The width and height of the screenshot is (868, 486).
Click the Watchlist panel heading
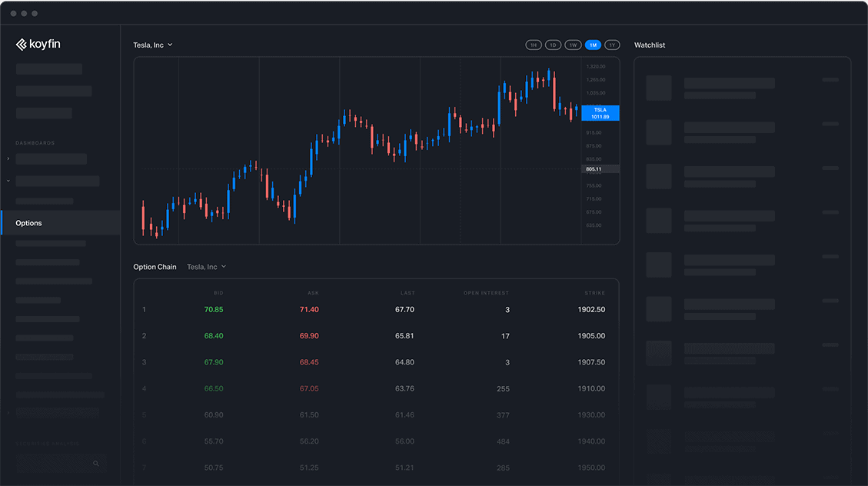click(x=650, y=45)
